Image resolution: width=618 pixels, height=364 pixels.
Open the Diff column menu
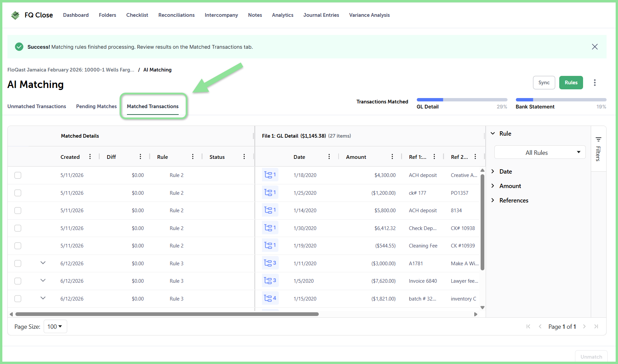[x=140, y=156]
